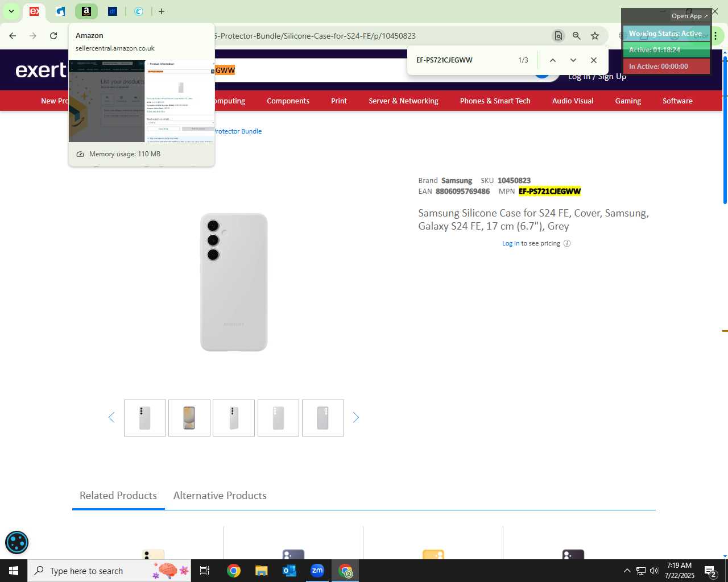Select the fifth product thumbnail
This screenshot has height=582, width=728.
point(323,418)
